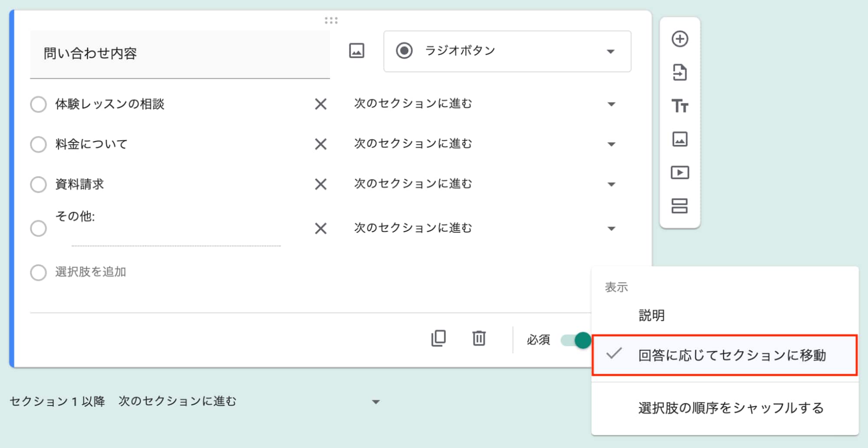Edit option text 資料請求
Screen dimensions: 868x448
click(79, 184)
